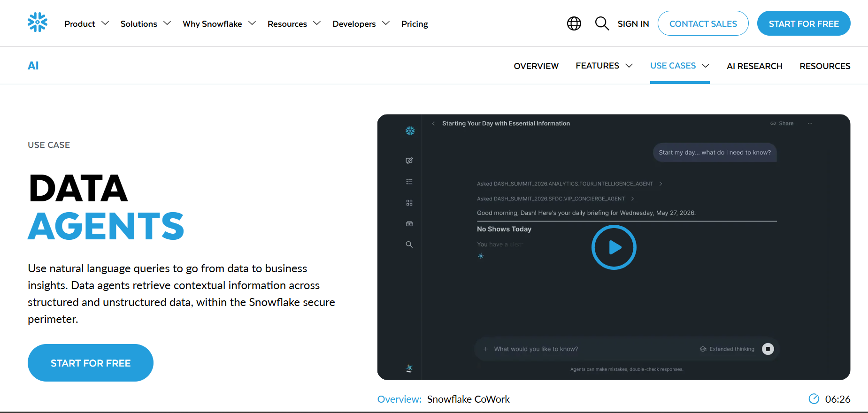This screenshot has height=413, width=868.
Task: Click the plus attach icon in the chat input
Action: coord(486,349)
